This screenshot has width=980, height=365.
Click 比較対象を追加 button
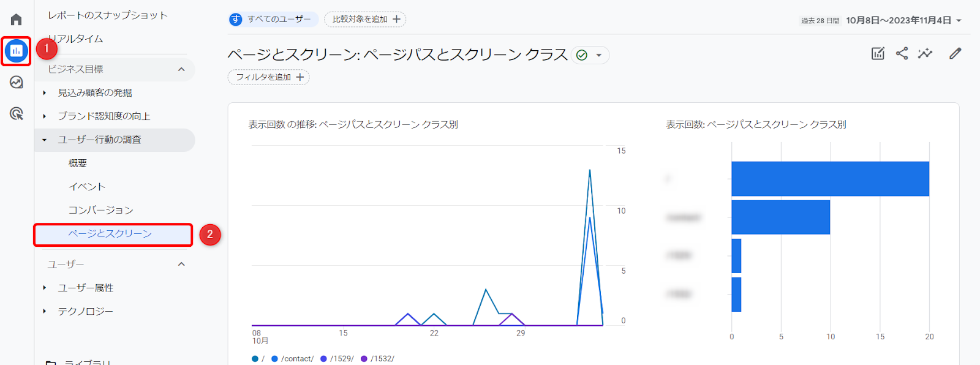365,20
